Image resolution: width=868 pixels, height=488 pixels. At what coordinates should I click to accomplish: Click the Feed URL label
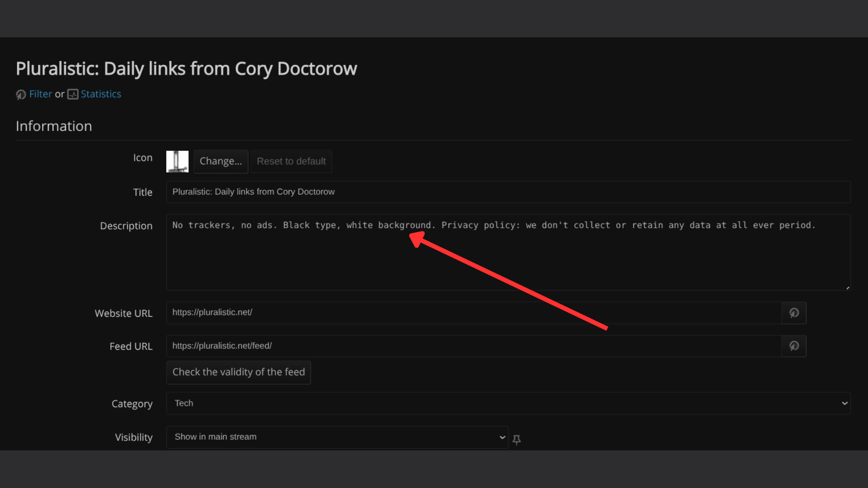click(x=131, y=347)
